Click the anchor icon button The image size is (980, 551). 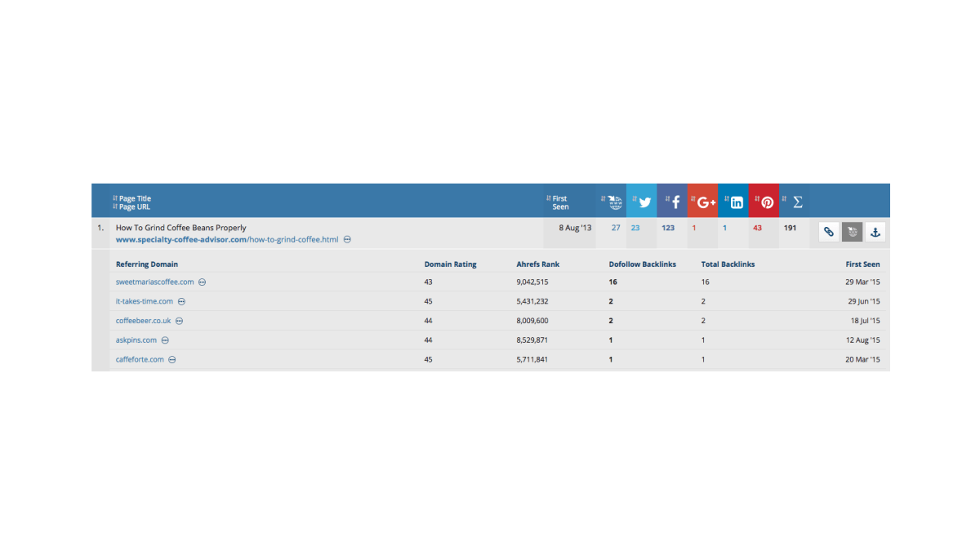point(875,232)
